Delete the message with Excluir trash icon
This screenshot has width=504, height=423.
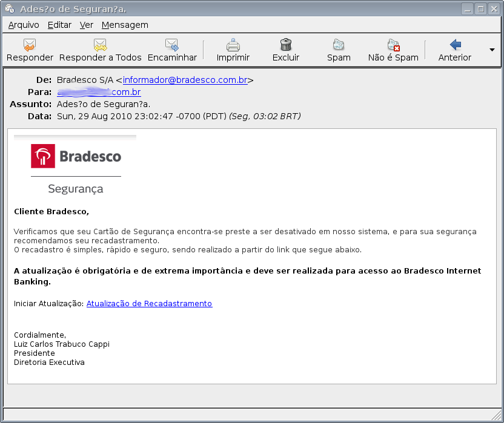pos(286,45)
